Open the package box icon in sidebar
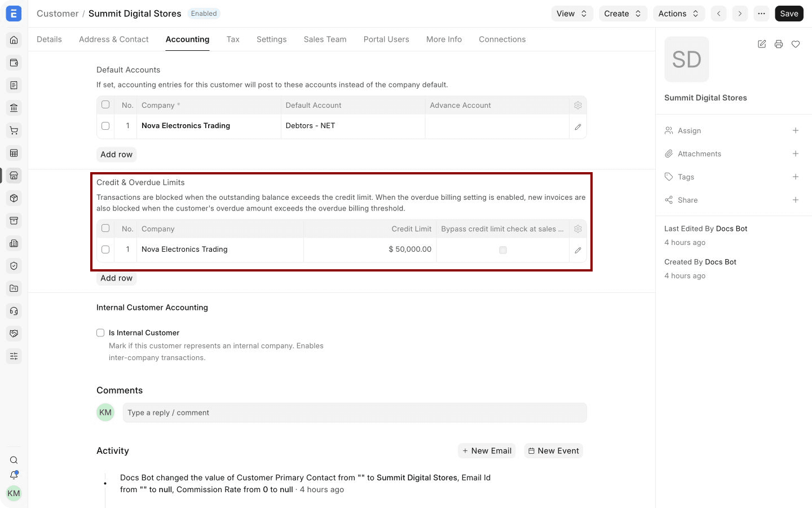The width and height of the screenshot is (812, 508). point(14,198)
